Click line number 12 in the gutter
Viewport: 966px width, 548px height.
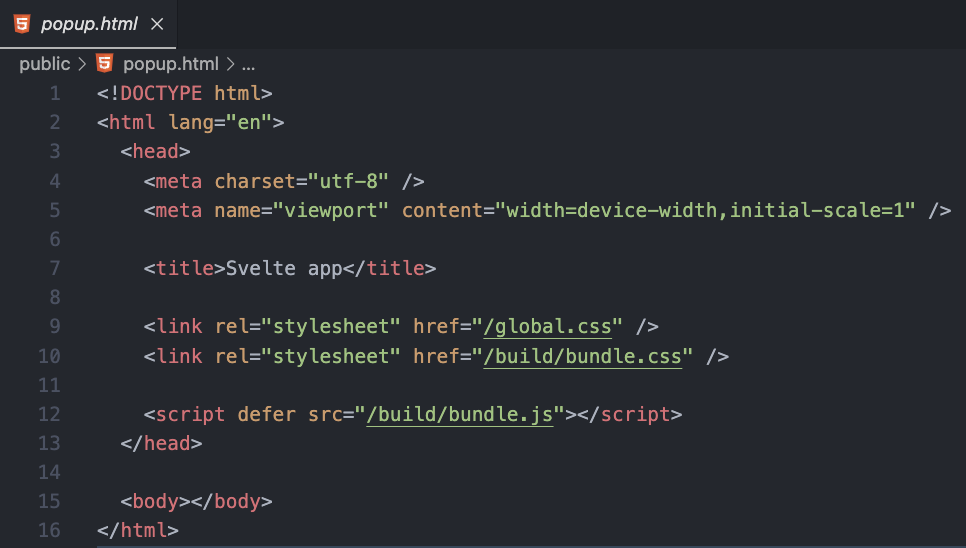(49, 414)
